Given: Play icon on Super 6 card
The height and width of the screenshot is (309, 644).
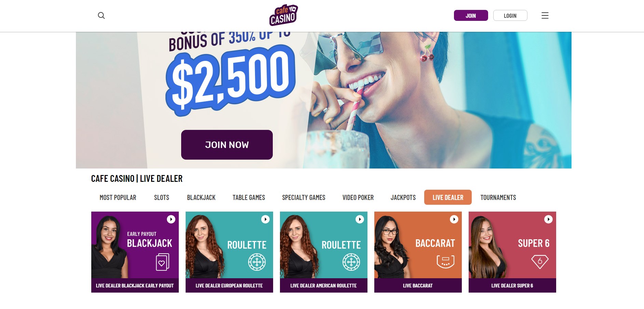Looking at the screenshot, I should (x=548, y=219).
